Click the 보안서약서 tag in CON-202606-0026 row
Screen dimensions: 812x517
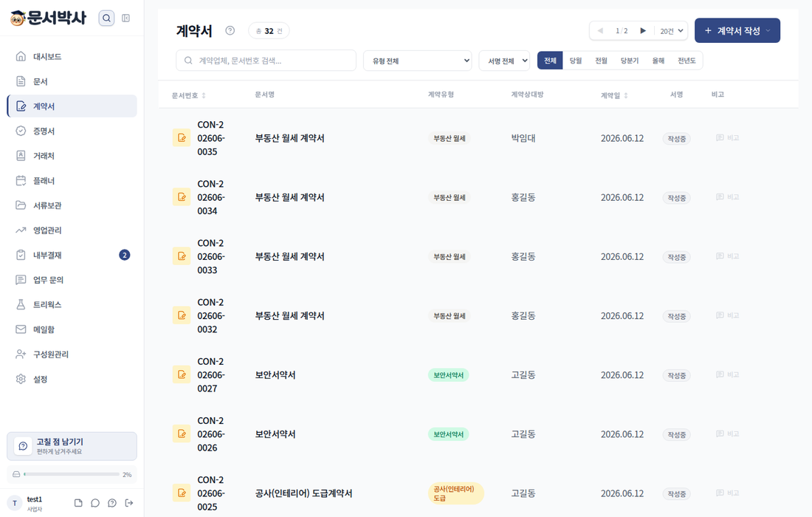(449, 434)
